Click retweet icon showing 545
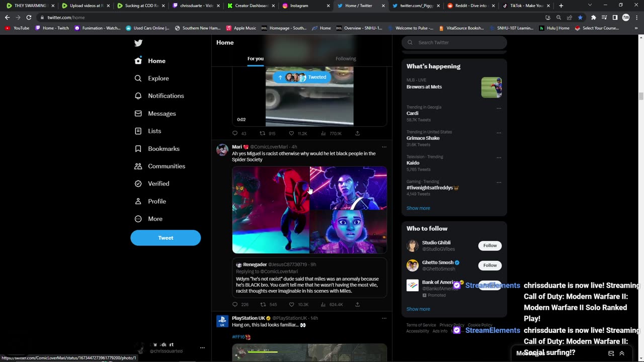Screen dimensions: 644x362 pyautogui.click(x=263, y=305)
